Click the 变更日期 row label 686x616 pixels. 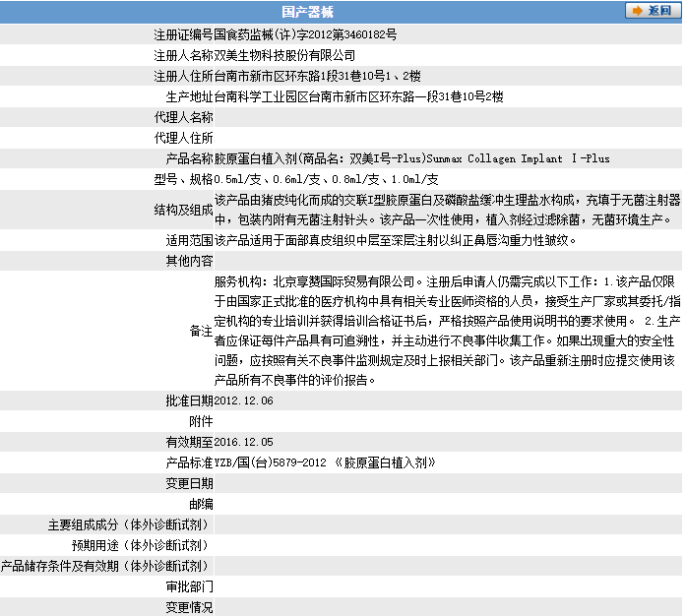[189, 483]
